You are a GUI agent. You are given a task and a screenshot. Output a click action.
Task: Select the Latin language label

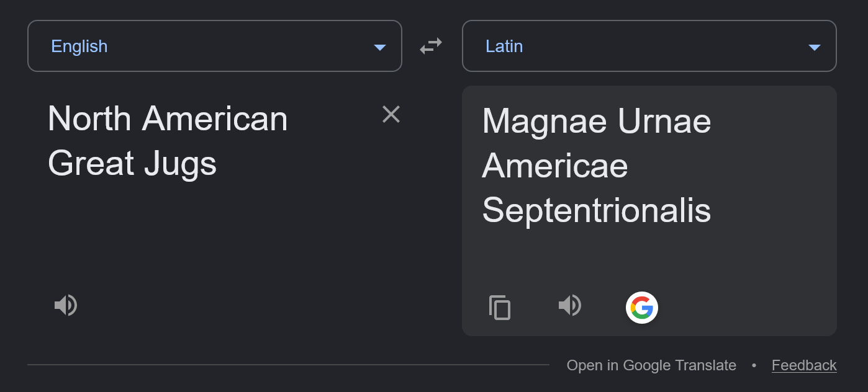(x=504, y=47)
